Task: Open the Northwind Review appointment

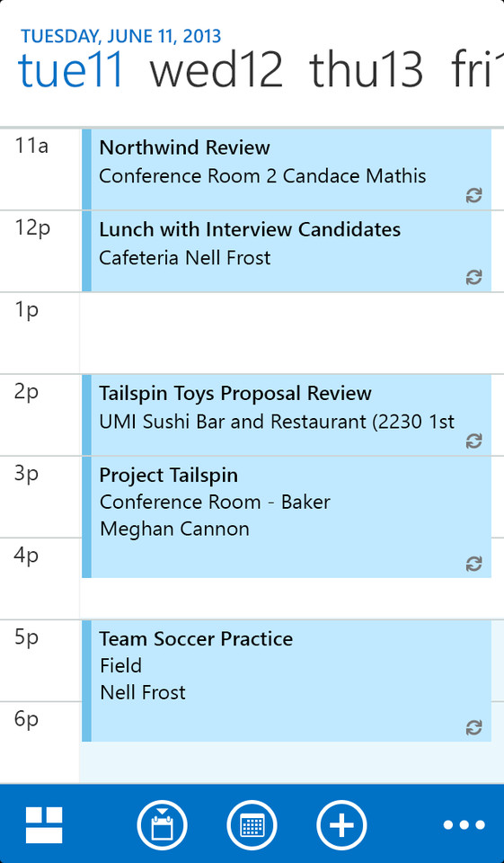Action: pos(286,170)
